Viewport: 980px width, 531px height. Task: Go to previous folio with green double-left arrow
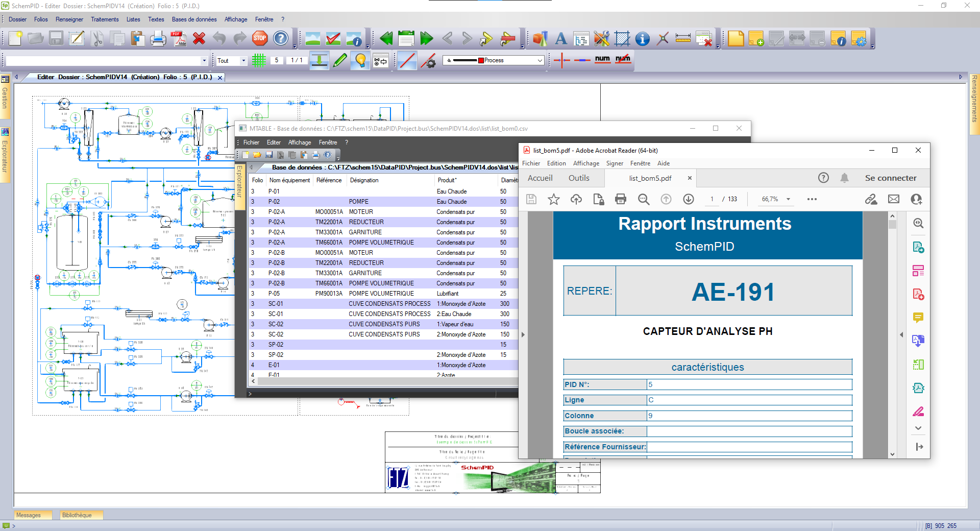pos(386,38)
